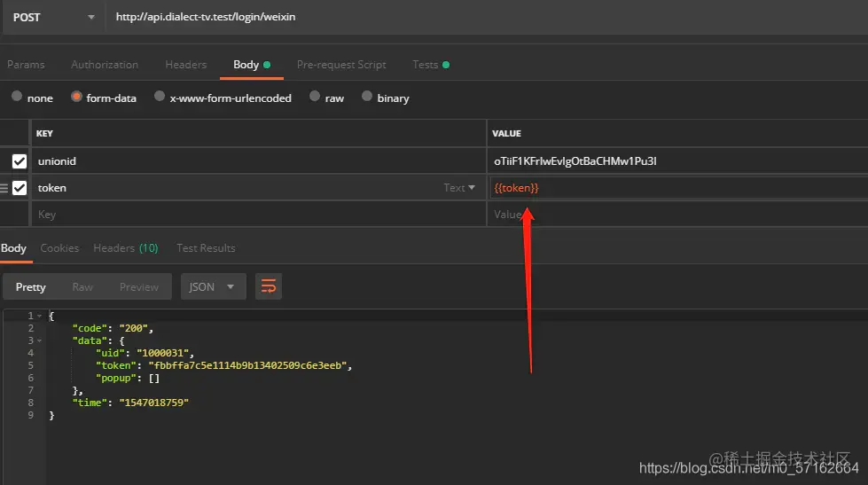Toggle the wrap lines icon
This screenshot has height=485, width=868.
[269, 286]
